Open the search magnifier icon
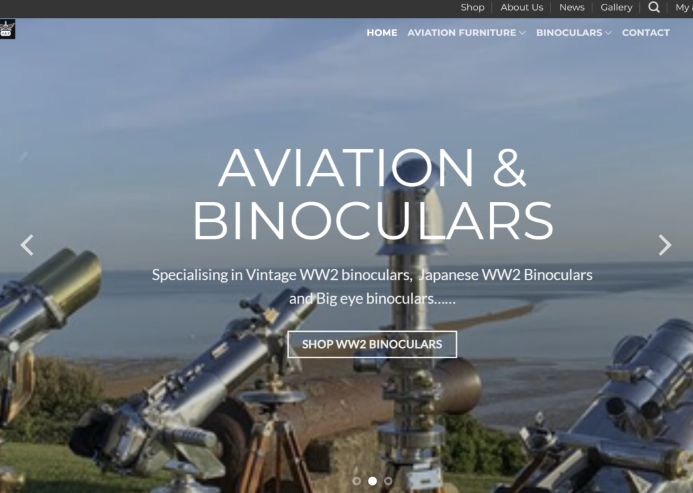This screenshot has height=493, width=693. (654, 7)
